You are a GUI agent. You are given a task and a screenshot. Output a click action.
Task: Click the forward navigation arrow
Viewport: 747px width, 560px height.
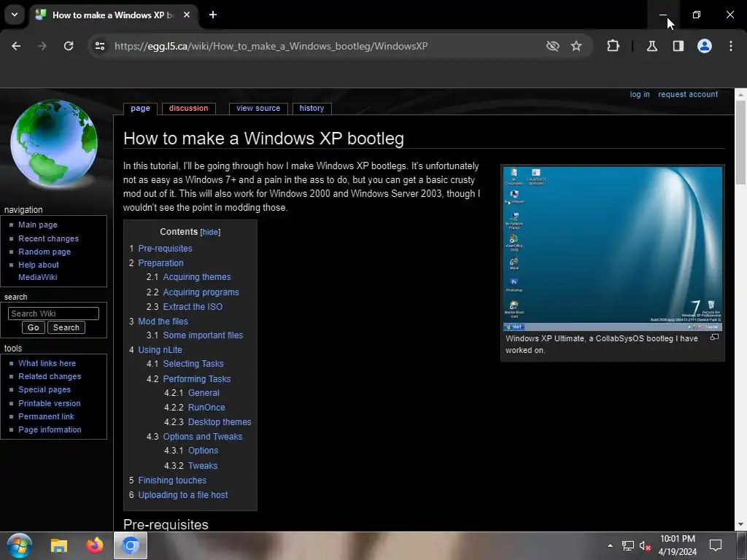pos(42,46)
